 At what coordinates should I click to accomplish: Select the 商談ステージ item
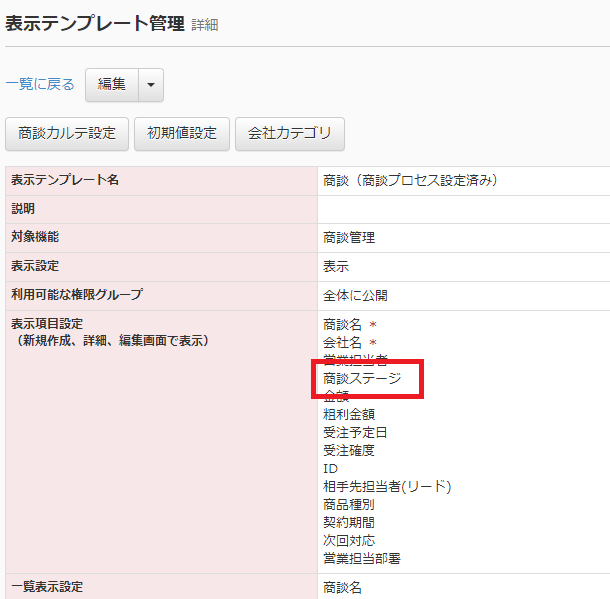[362, 378]
